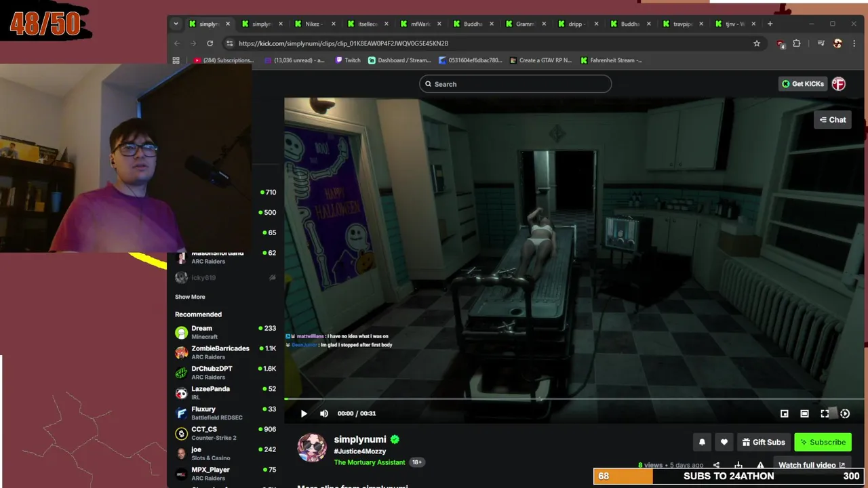Open the Chat panel

(833, 120)
